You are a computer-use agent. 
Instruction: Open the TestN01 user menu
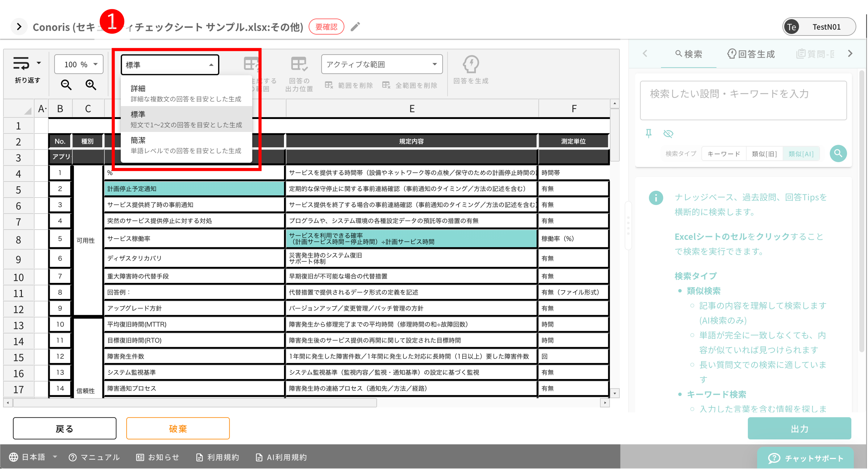coord(819,27)
